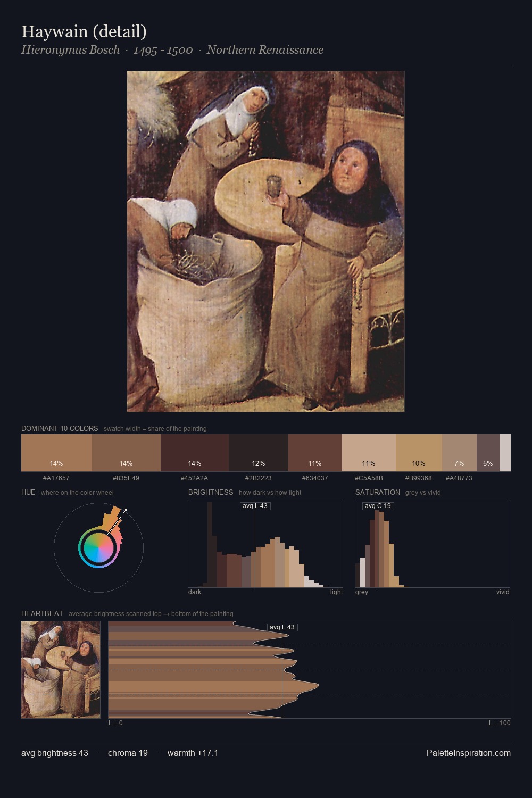Select the #634037 brown swatch
Viewport: 532px width, 798px height.
point(315,453)
